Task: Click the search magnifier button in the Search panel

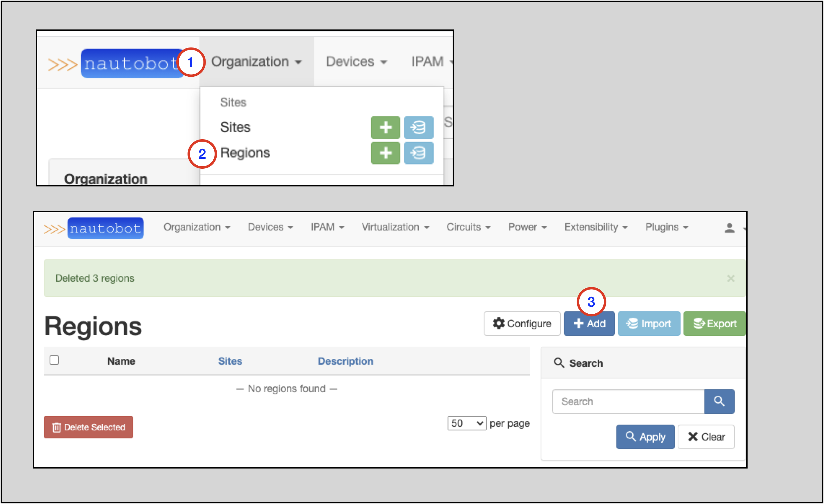Action: [x=719, y=401]
